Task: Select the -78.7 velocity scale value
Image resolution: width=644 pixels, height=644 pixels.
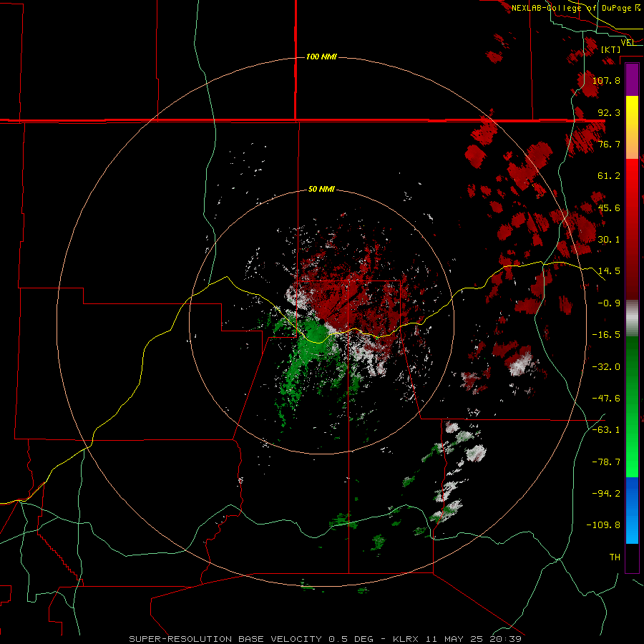Action: 606,462
